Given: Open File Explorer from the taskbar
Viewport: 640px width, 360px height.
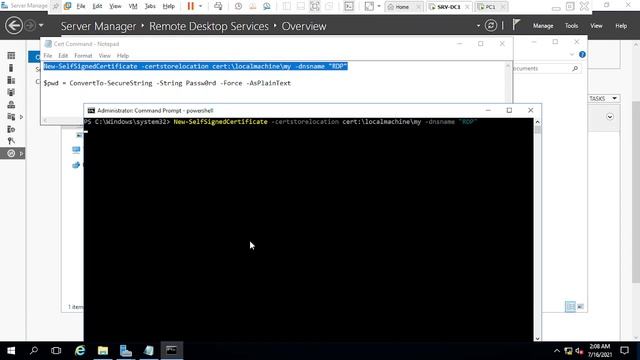Looking at the screenshot, I should (103, 350).
